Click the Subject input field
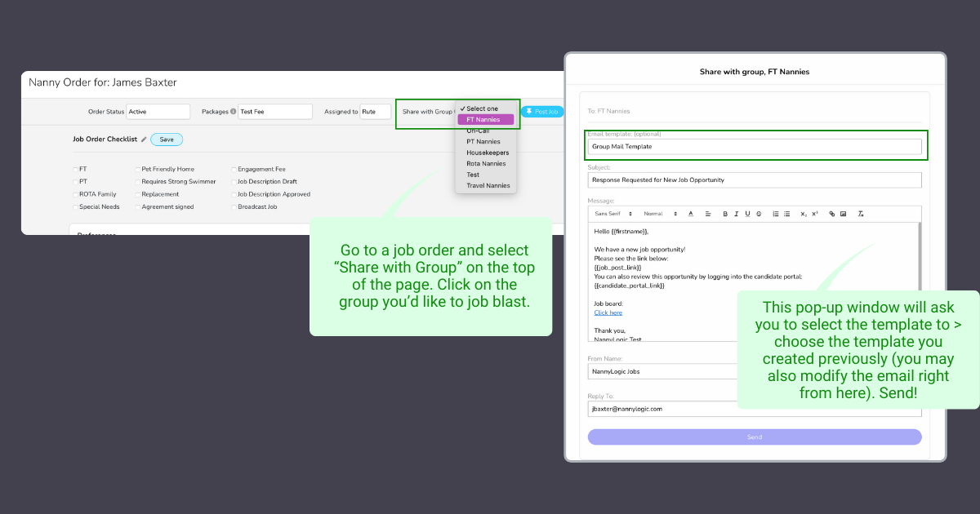The width and height of the screenshot is (980, 514). pyautogui.click(x=754, y=179)
